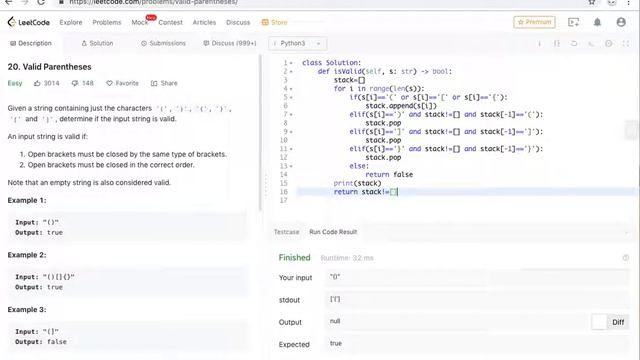Click the Output value null
The width and height of the screenshot is (640, 360).
coord(335,321)
